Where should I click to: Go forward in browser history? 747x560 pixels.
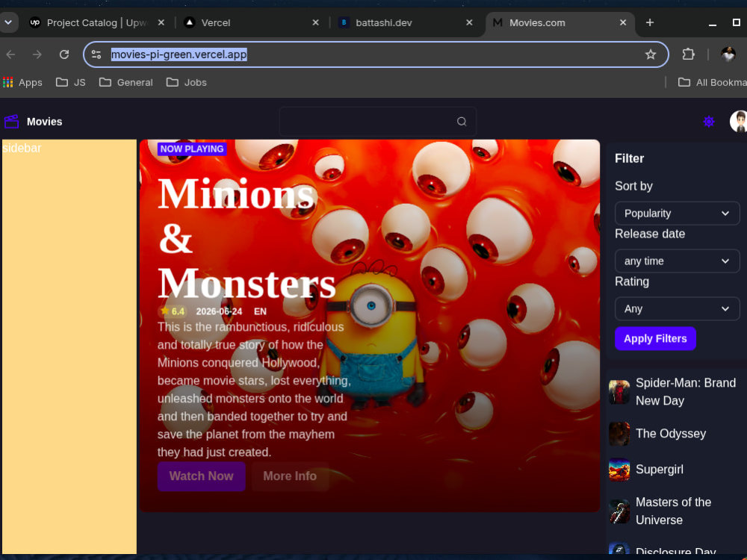37,55
